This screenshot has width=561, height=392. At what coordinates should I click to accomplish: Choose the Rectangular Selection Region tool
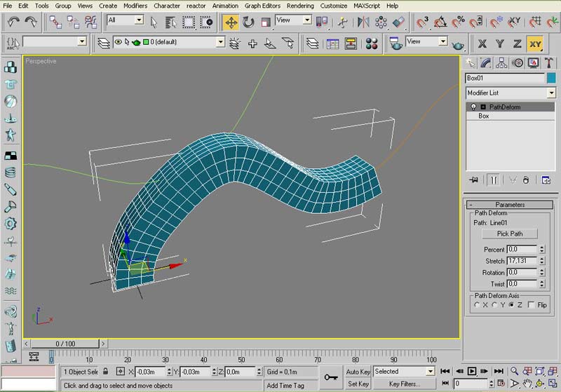pos(189,22)
